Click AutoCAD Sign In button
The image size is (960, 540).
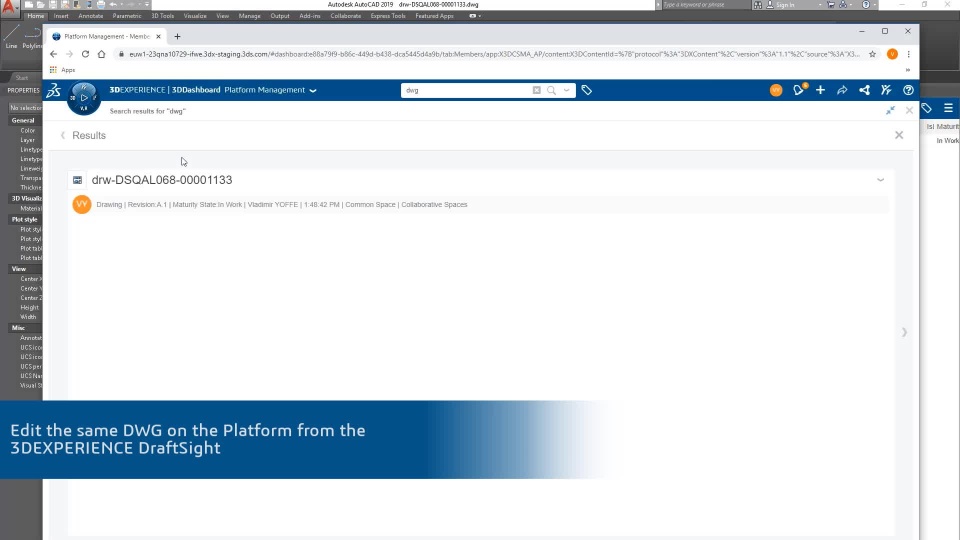point(787,4)
